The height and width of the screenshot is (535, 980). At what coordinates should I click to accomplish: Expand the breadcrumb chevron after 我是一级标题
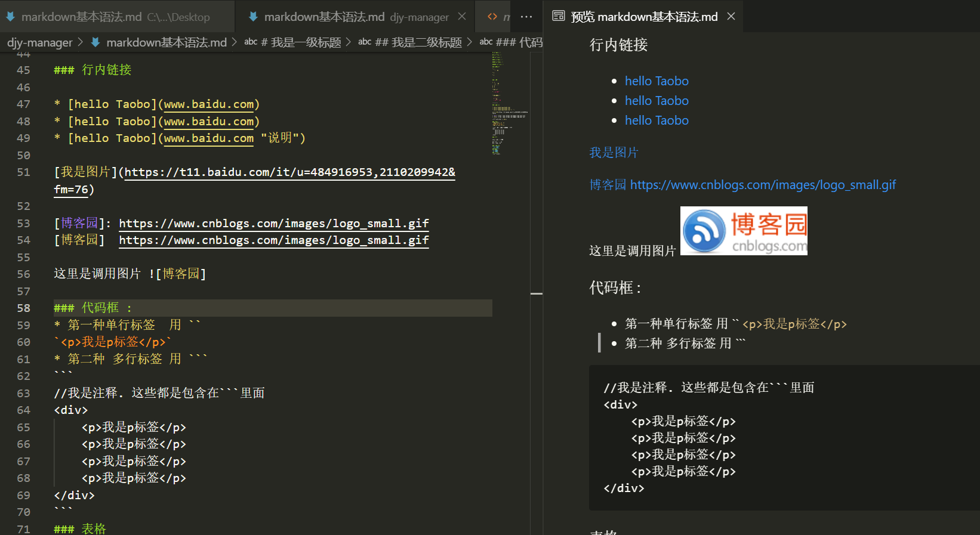pyautogui.click(x=349, y=42)
